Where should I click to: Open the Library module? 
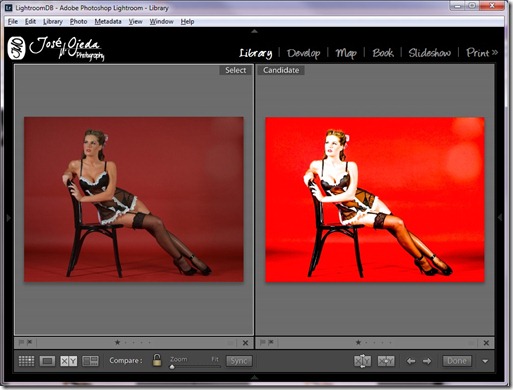pyautogui.click(x=256, y=53)
